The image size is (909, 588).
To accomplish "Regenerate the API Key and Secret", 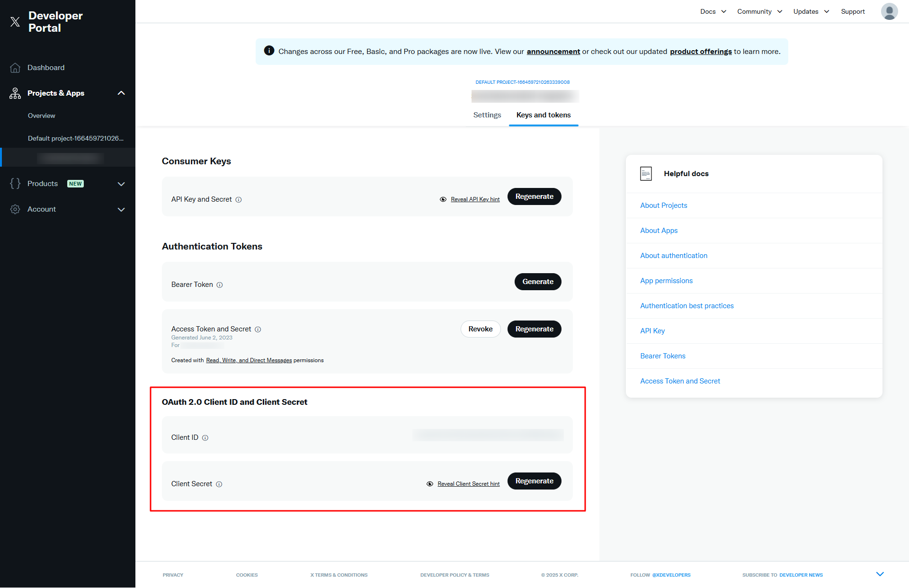I will coord(534,196).
